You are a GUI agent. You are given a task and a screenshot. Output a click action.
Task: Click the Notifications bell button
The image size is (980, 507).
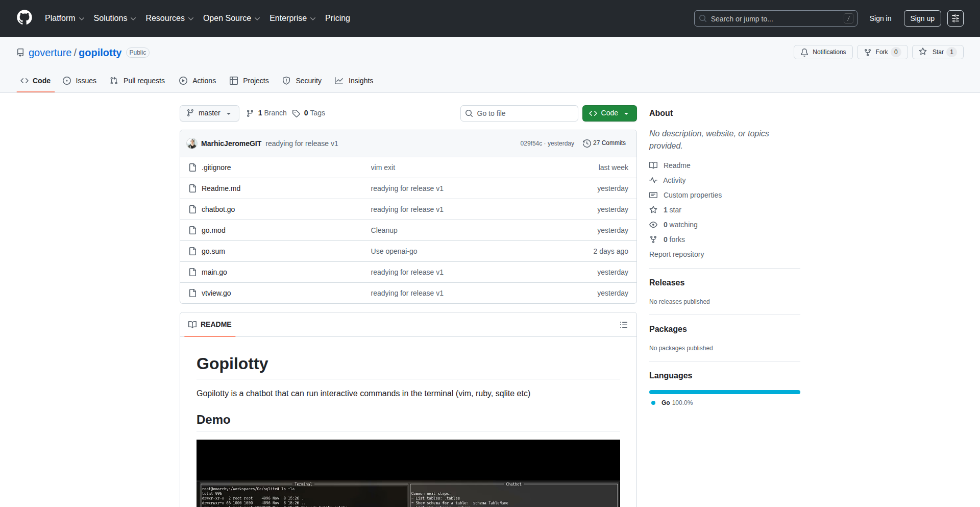pos(823,52)
